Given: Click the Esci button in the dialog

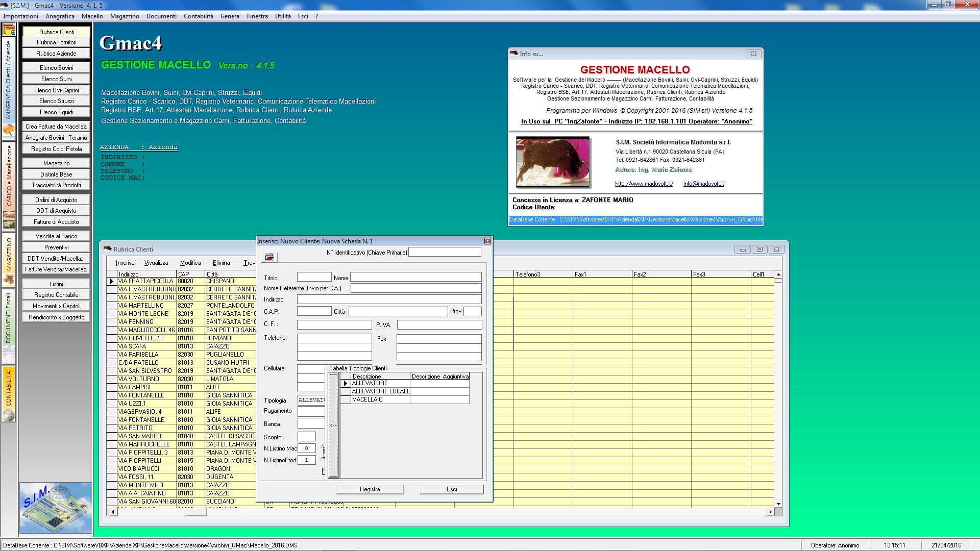Looking at the screenshot, I should pos(452,489).
